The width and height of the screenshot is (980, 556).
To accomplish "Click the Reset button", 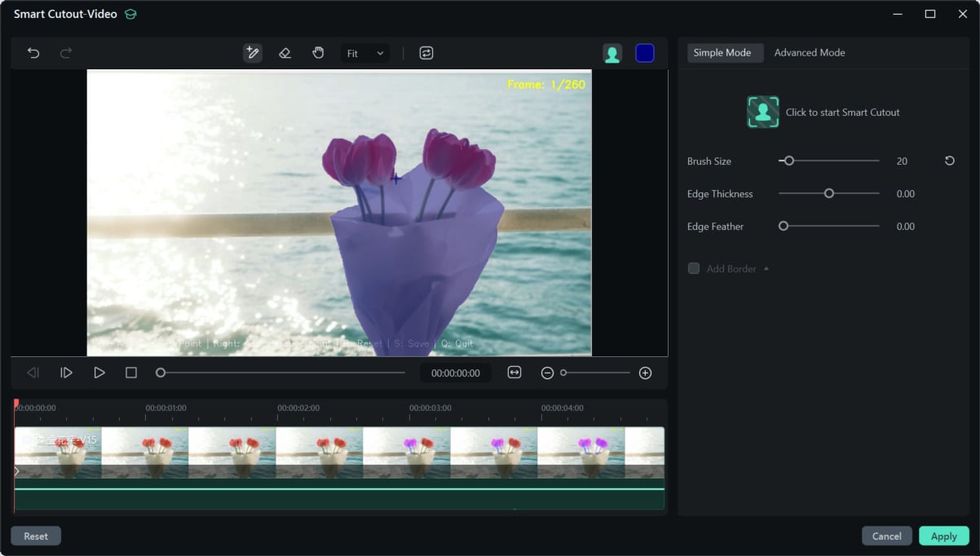I will coord(36,536).
